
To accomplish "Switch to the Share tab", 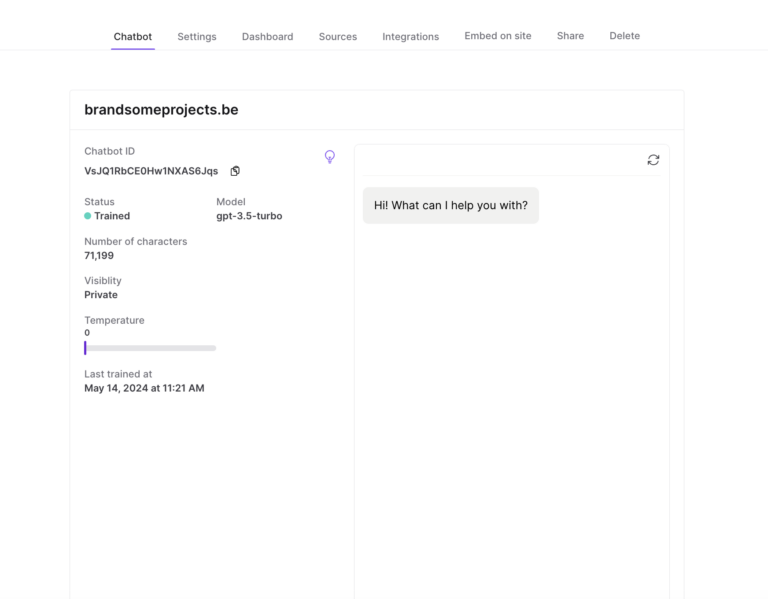I will [570, 36].
